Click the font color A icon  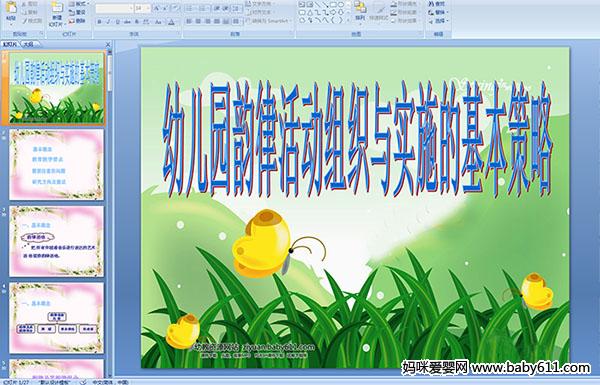[171, 22]
